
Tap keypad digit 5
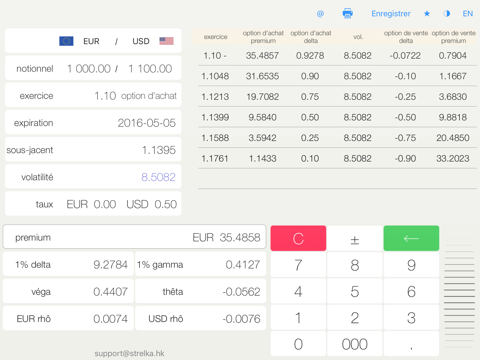(x=355, y=291)
